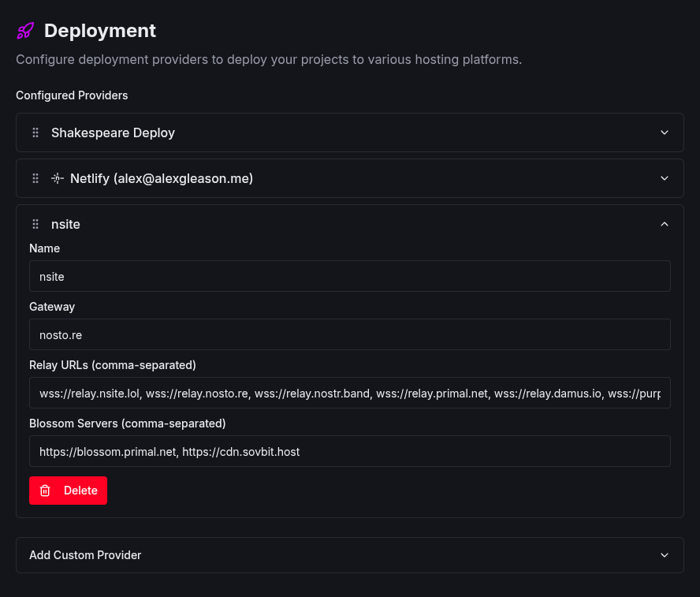
Task: Click the Shakespeare Deploy provider title
Action: pyautogui.click(x=113, y=132)
